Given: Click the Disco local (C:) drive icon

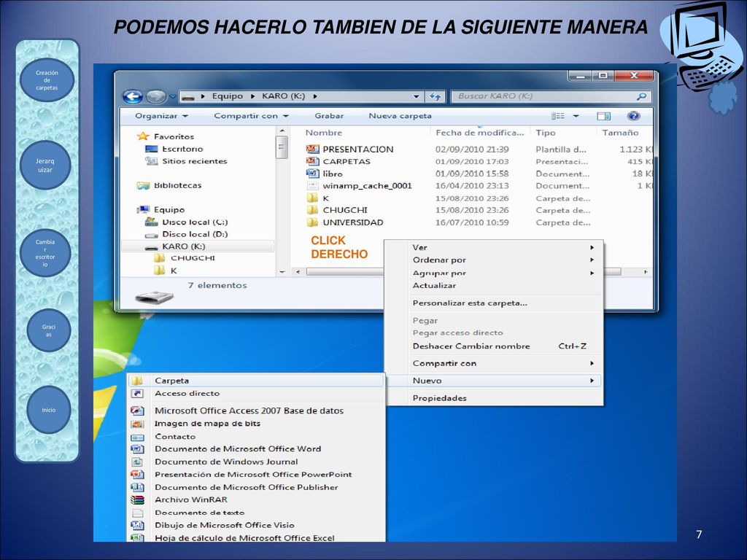Looking at the screenshot, I should coord(151,222).
